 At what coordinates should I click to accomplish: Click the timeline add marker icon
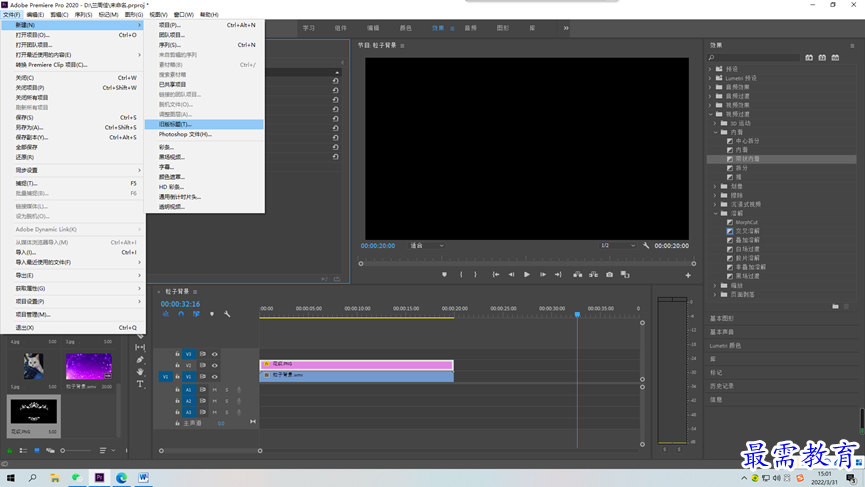click(x=212, y=314)
